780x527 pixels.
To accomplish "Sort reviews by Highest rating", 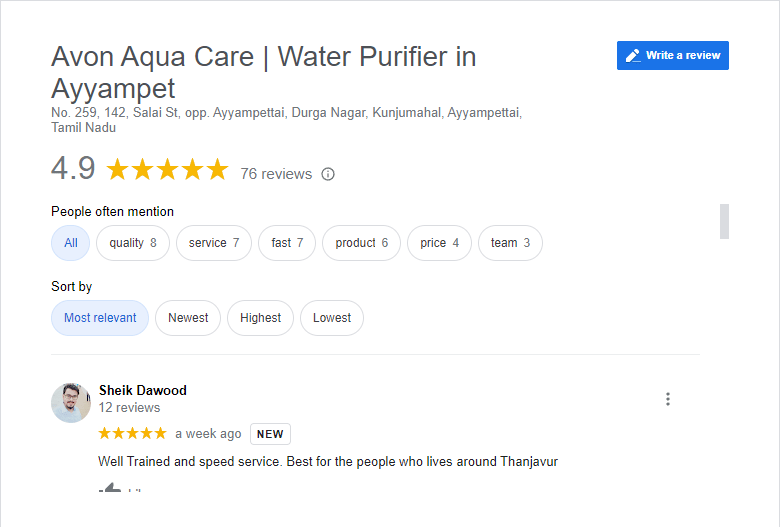I will [261, 318].
